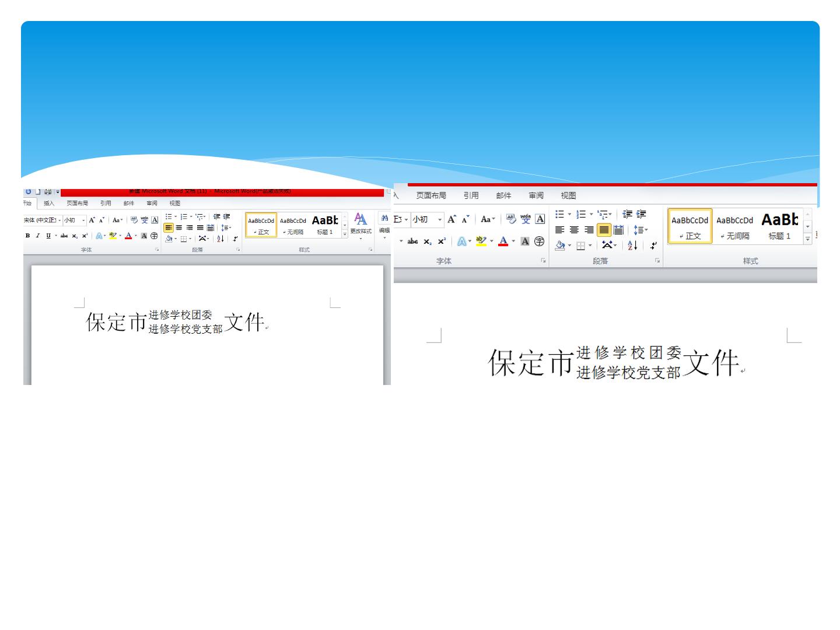Screen dimensions: 840x630
Task: Click the Text Effects glowing A icon in the enlarged ribbon
Action: coord(461,241)
